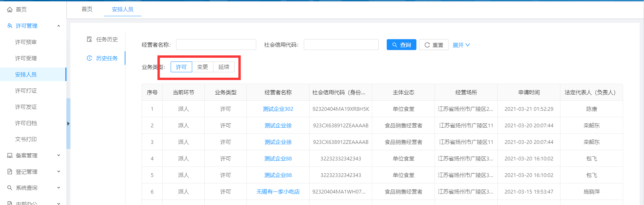This screenshot has height=205, width=644.
Task: Select 许可 business type option
Action: 181,67
